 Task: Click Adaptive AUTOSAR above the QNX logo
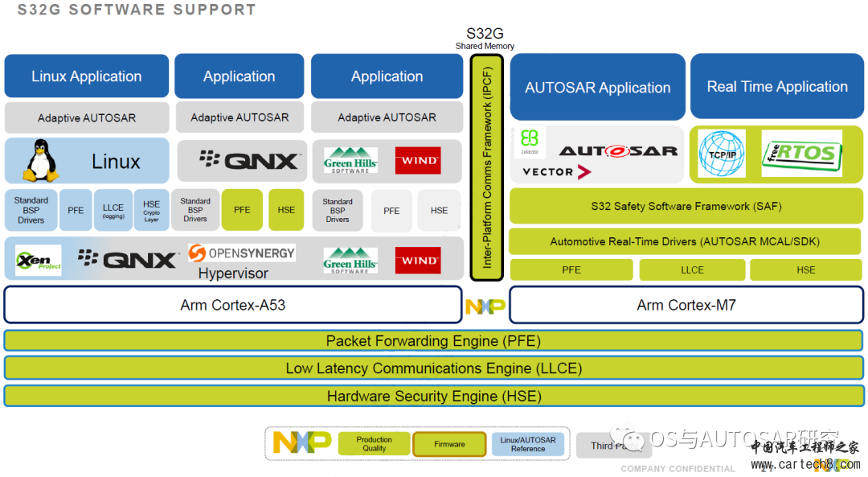pos(240,117)
